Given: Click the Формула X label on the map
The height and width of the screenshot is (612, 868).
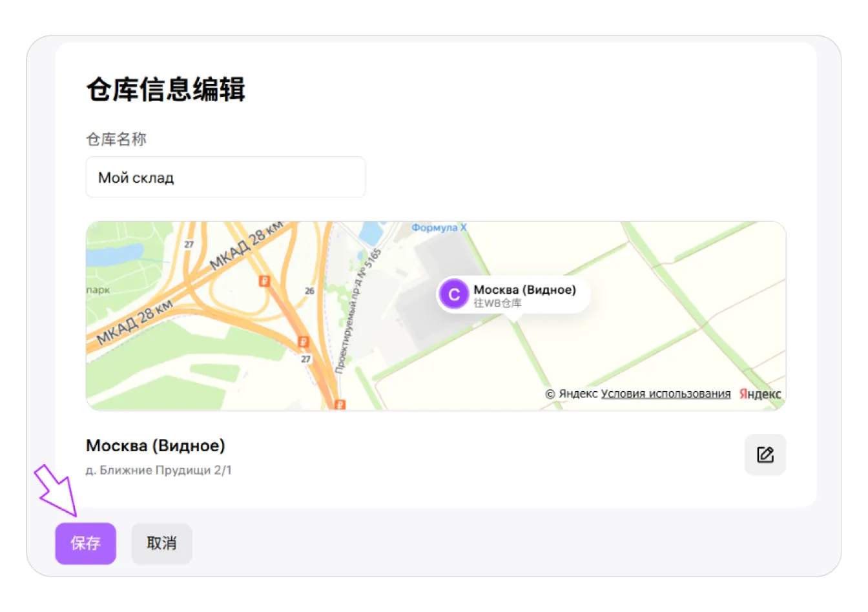Looking at the screenshot, I should [439, 227].
